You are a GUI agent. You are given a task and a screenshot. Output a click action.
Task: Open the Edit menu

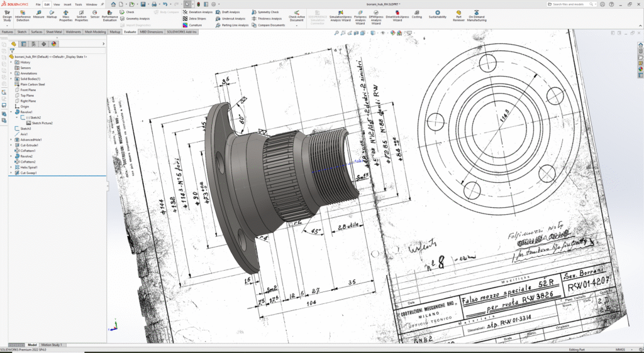click(x=47, y=4)
